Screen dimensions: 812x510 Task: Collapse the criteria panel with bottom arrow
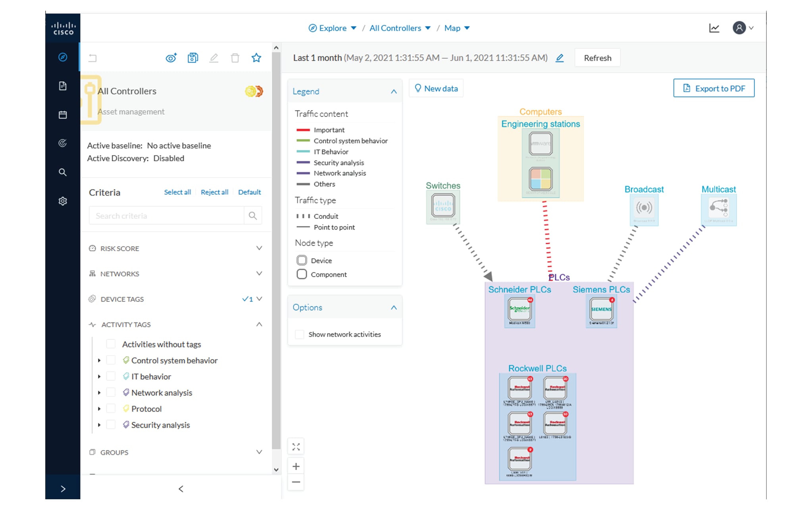click(181, 489)
